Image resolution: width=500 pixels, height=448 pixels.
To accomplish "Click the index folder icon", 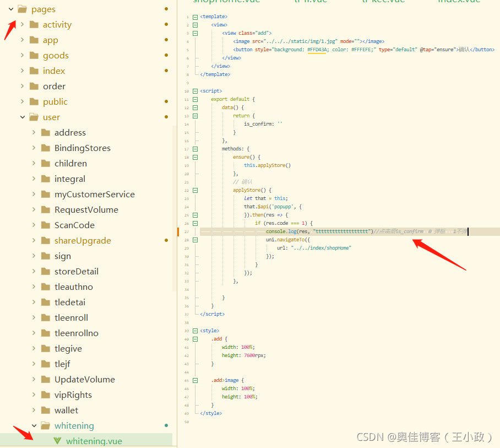I will pyautogui.click(x=34, y=71).
